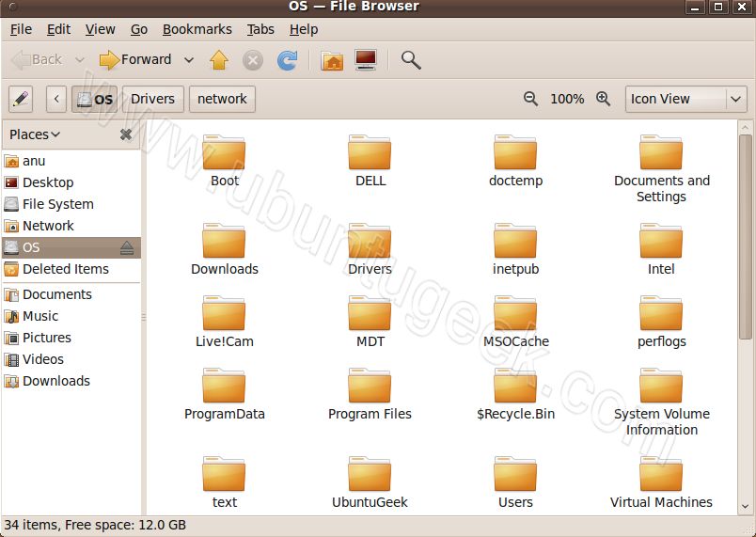Open the MSOCache folder
756x537 pixels.
click(x=516, y=322)
